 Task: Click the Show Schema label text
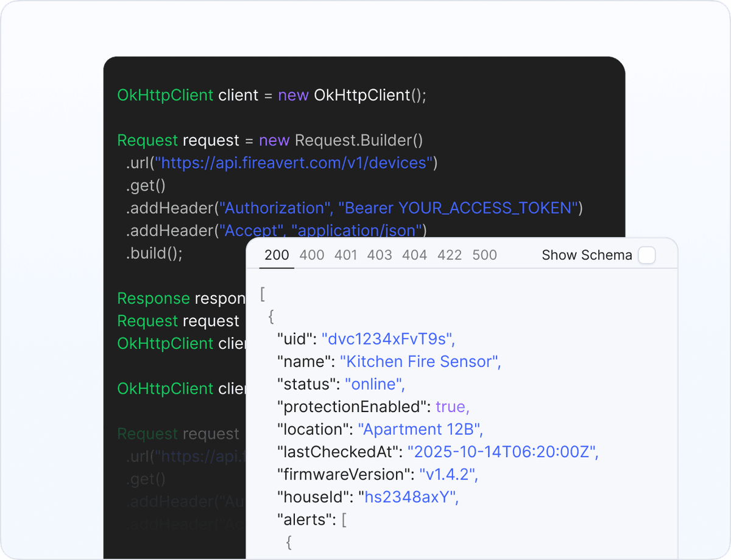(586, 255)
